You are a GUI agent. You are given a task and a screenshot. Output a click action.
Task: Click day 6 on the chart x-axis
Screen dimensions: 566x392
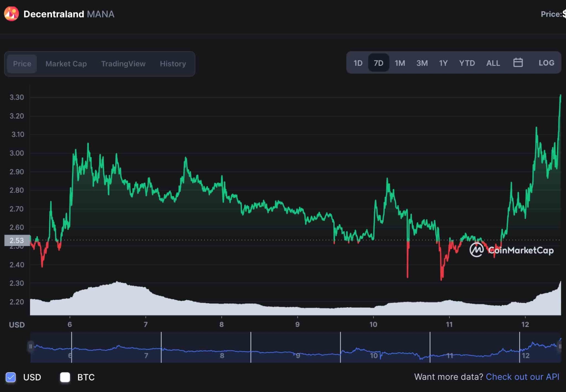(x=70, y=324)
